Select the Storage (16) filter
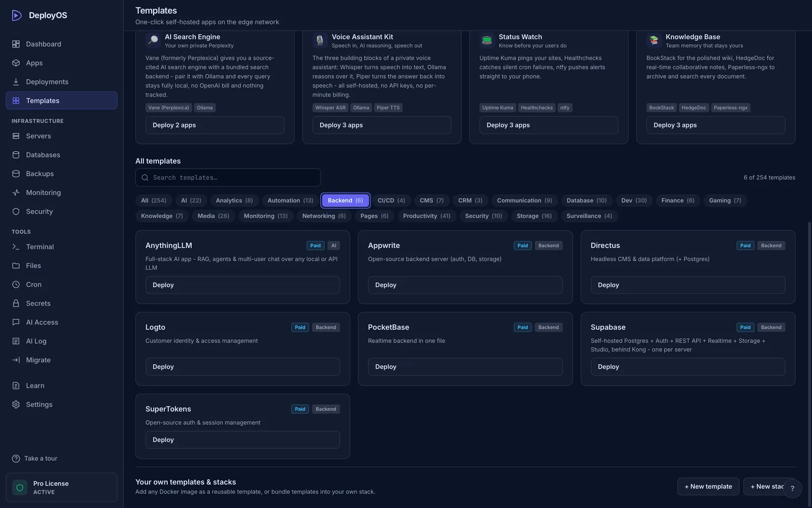The width and height of the screenshot is (812, 508). pos(534,216)
